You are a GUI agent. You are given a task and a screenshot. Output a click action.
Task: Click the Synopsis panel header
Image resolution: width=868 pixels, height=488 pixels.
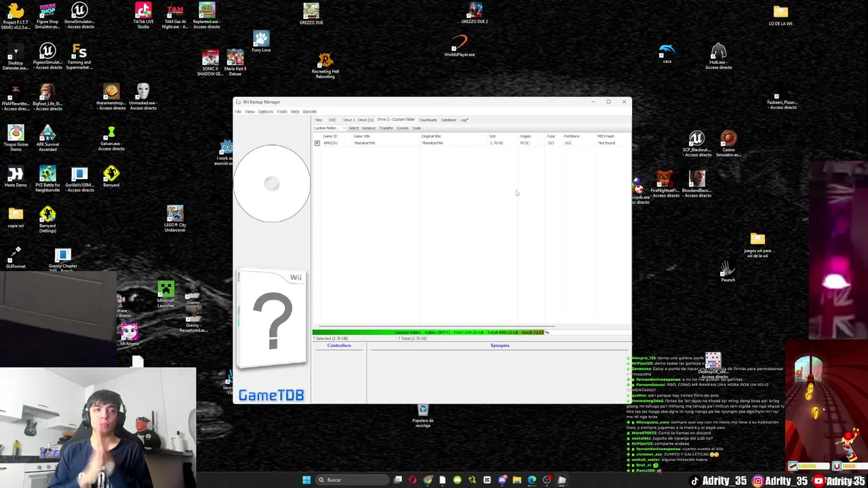point(500,346)
